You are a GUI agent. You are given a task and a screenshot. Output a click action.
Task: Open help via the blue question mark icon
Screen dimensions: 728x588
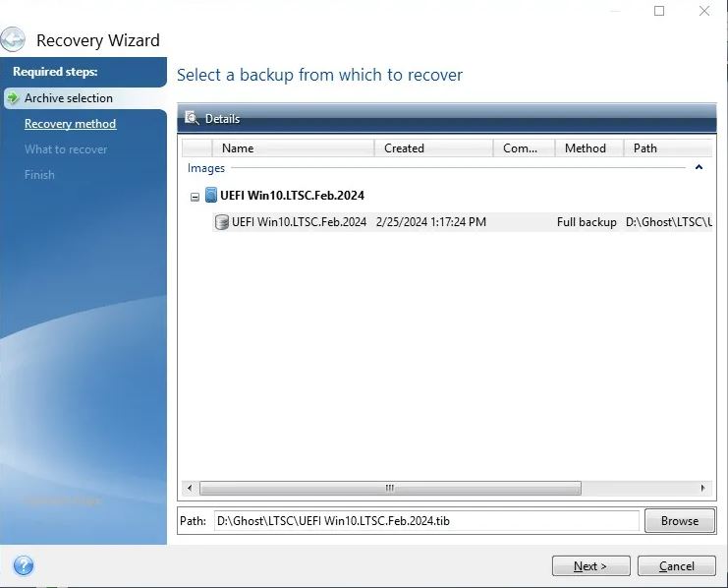(24, 565)
